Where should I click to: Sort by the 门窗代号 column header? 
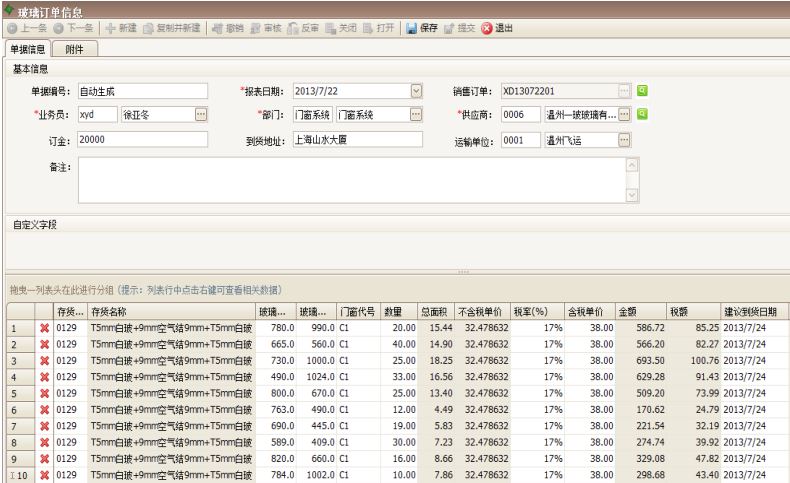pos(358,312)
